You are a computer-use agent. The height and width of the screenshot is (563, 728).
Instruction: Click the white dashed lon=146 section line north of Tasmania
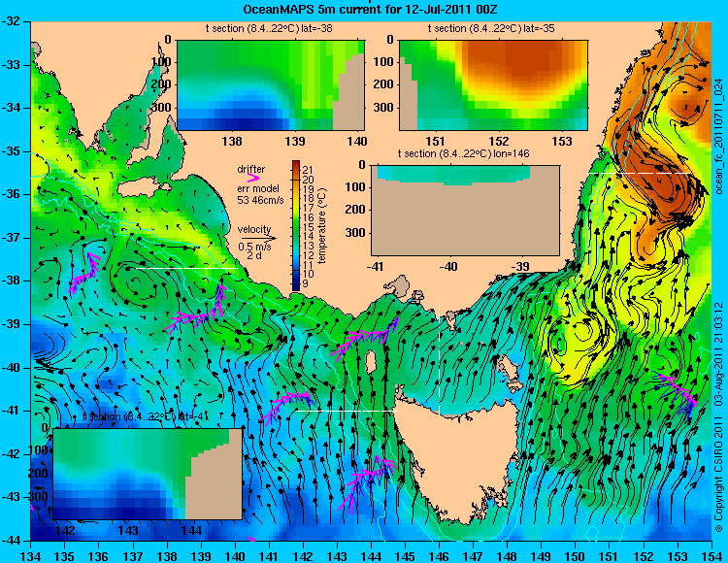coord(439,358)
